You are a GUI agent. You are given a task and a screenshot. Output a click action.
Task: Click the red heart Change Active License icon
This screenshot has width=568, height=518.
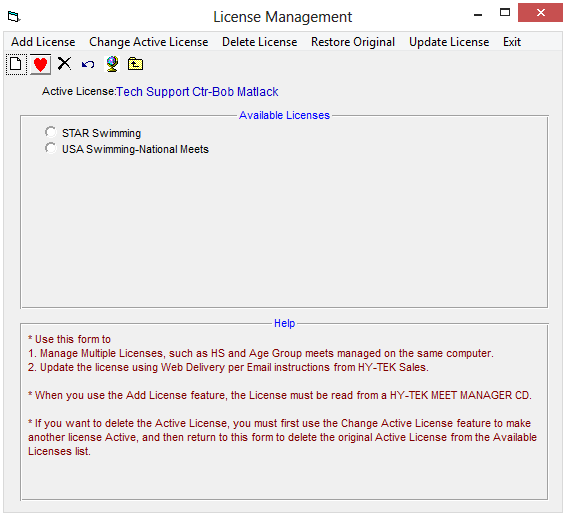(x=40, y=64)
